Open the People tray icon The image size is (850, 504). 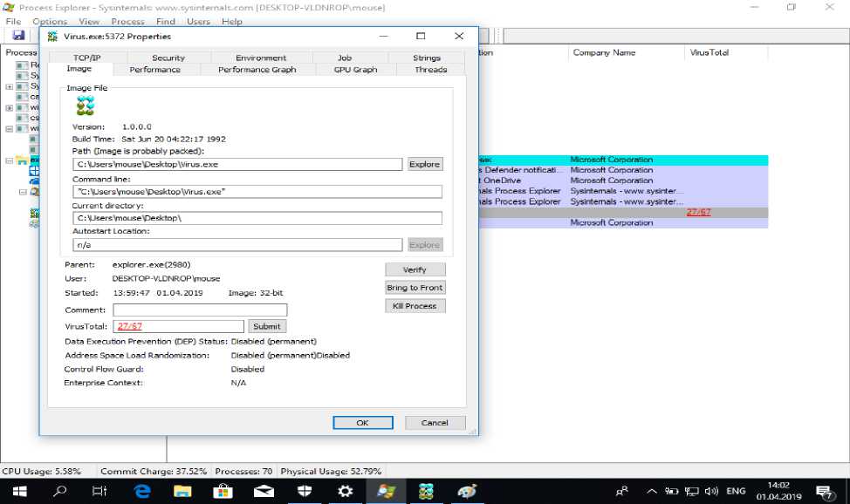point(622,492)
